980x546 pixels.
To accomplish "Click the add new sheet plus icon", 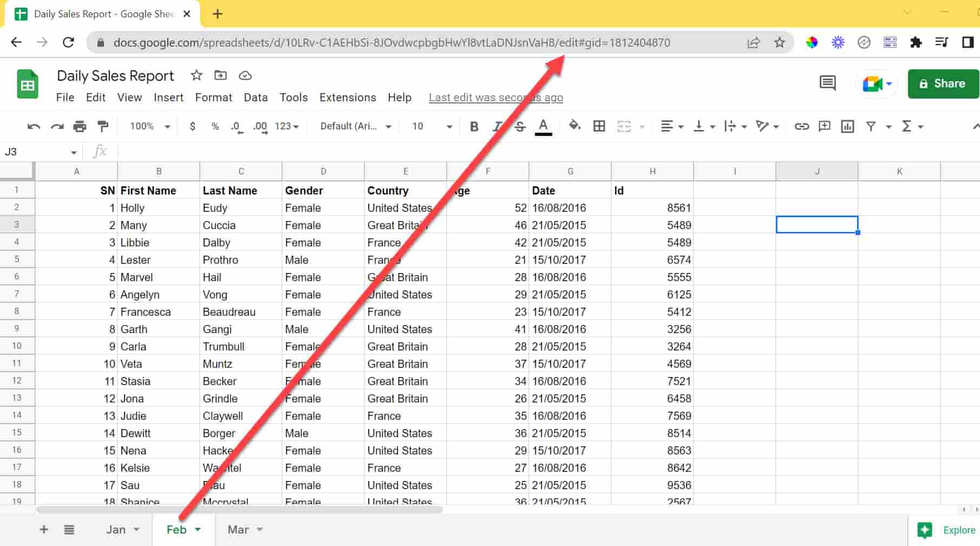I will 44,530.
